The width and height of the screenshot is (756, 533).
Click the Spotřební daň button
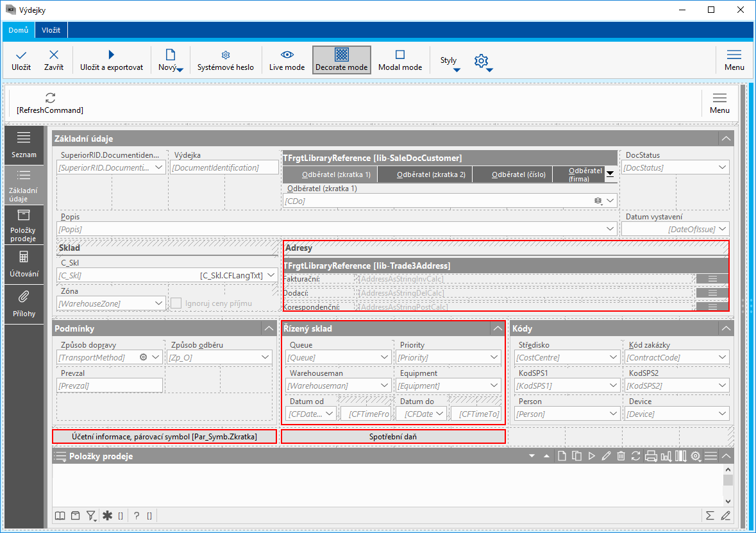click(393, 437)
